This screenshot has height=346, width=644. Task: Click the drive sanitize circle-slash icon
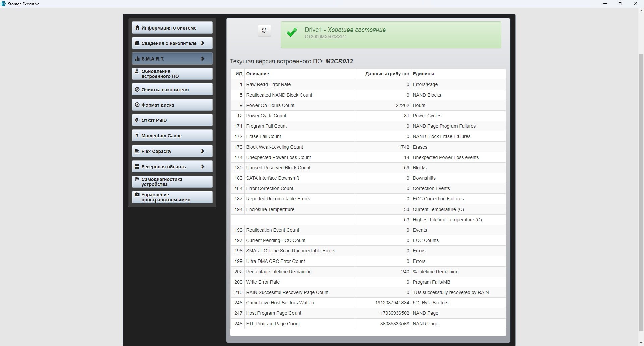[x=137, y=90]
